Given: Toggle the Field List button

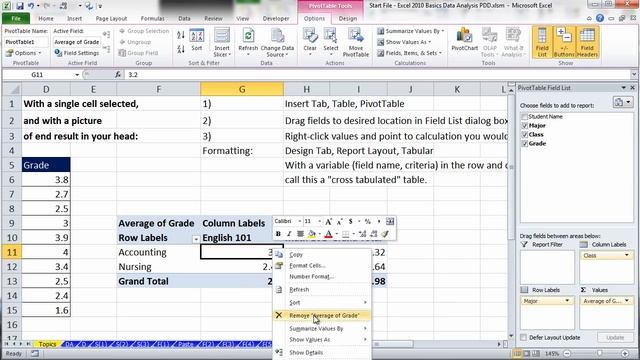Looking at the screenshot, I should point(542,42).
